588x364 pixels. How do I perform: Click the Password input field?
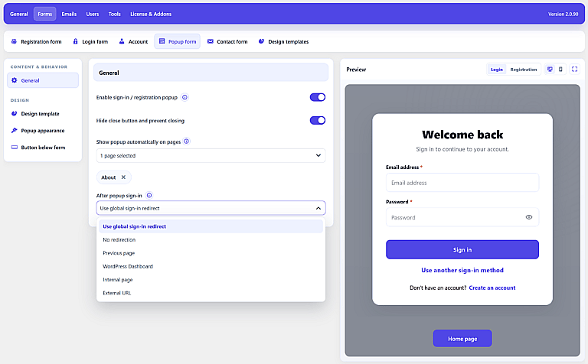[462, 218]
